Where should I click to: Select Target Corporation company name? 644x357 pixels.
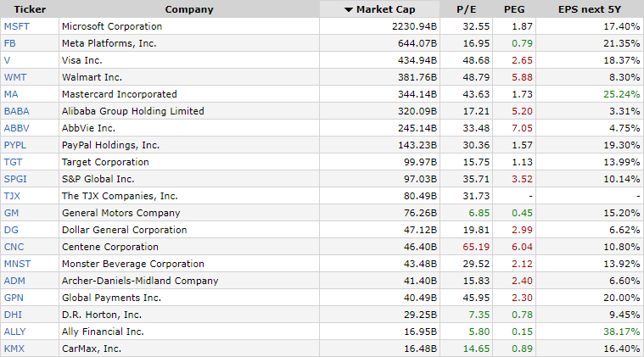pos(105,162)
